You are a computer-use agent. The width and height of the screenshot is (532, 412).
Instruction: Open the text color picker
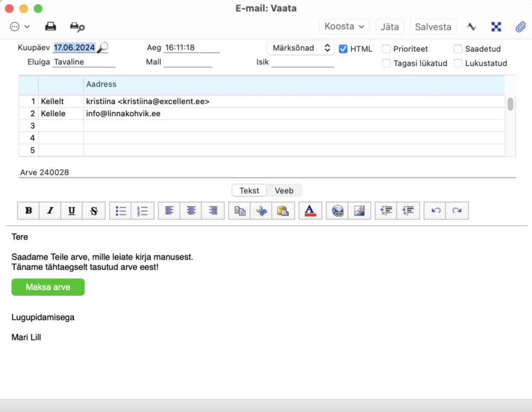(310, 211)
